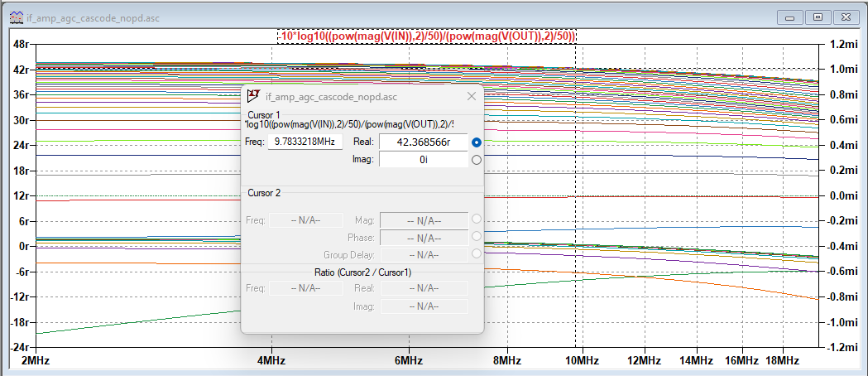
Task: Click the plot window title text
Action: [93, 18]
